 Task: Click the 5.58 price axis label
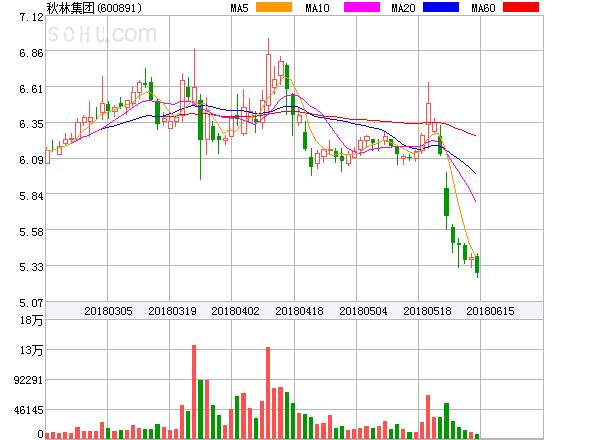(31, 232)
